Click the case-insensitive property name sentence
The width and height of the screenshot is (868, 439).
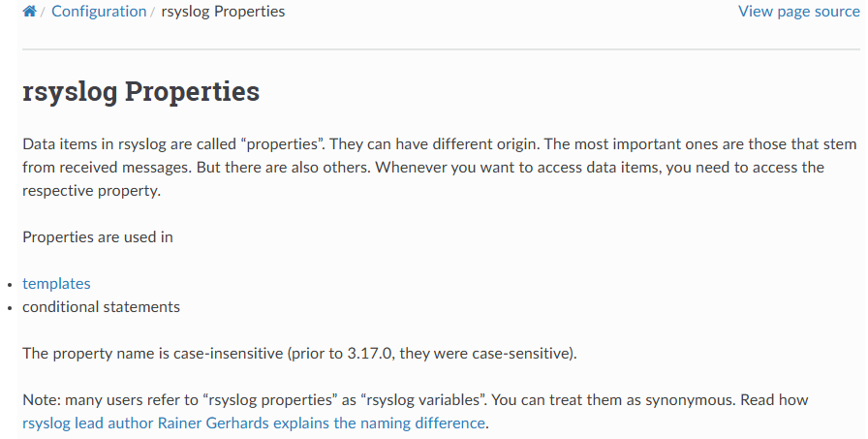point(299,353)
